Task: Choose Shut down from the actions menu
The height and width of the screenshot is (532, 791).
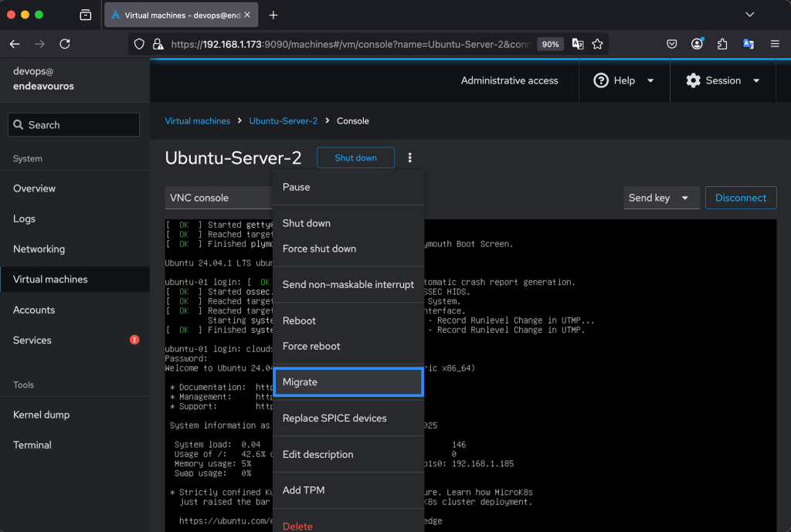Action: tap(348, 223)
